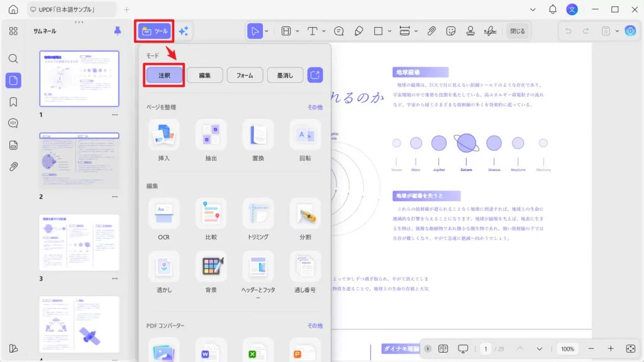Open その他 link under PDFコンバーター
Screen dimensions: 644x362
(315, 326)
